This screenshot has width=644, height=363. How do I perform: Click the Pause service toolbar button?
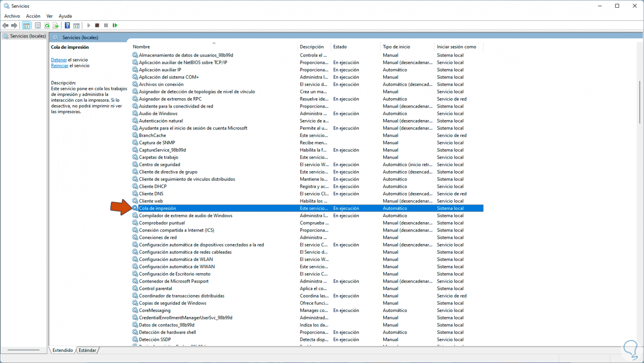point(106,25)
